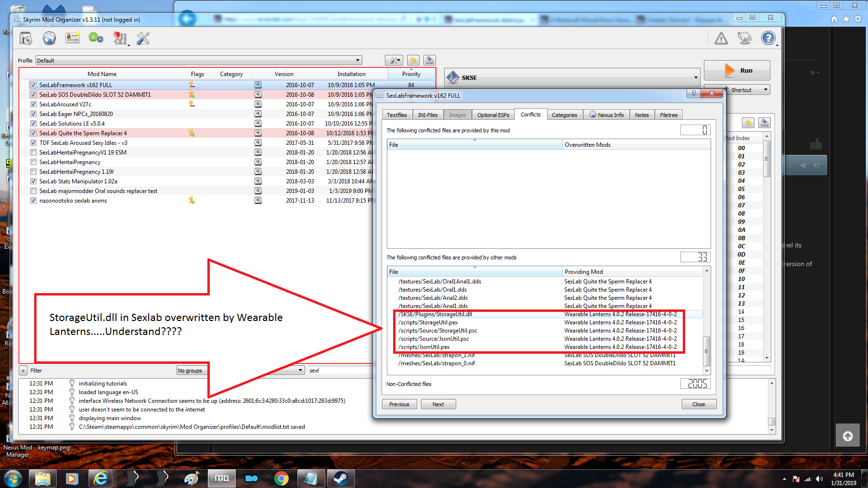Uncheck SexLab Stats Manipulator 1.02a
Viewport: 868px width, 488px height.
[x=33, y=181]
